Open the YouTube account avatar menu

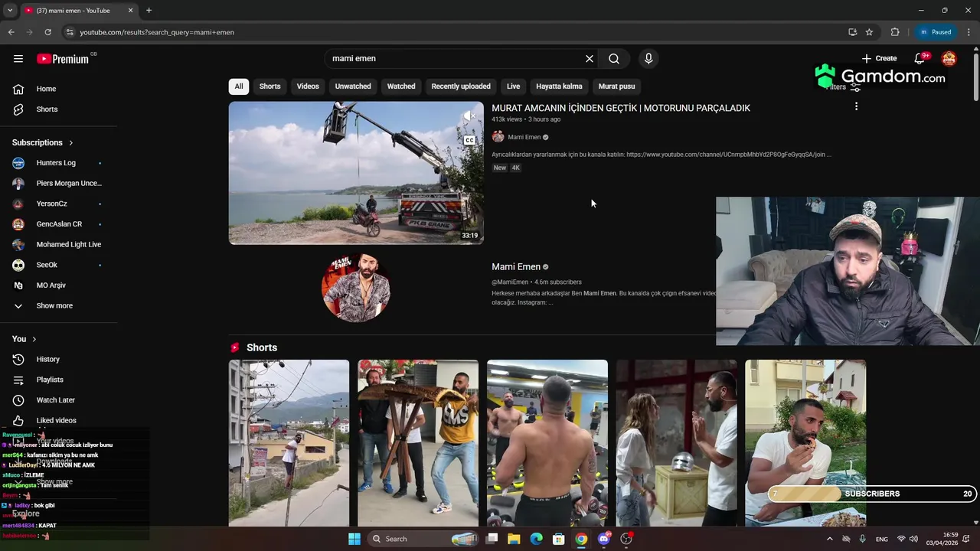click(x=949, y=58)
